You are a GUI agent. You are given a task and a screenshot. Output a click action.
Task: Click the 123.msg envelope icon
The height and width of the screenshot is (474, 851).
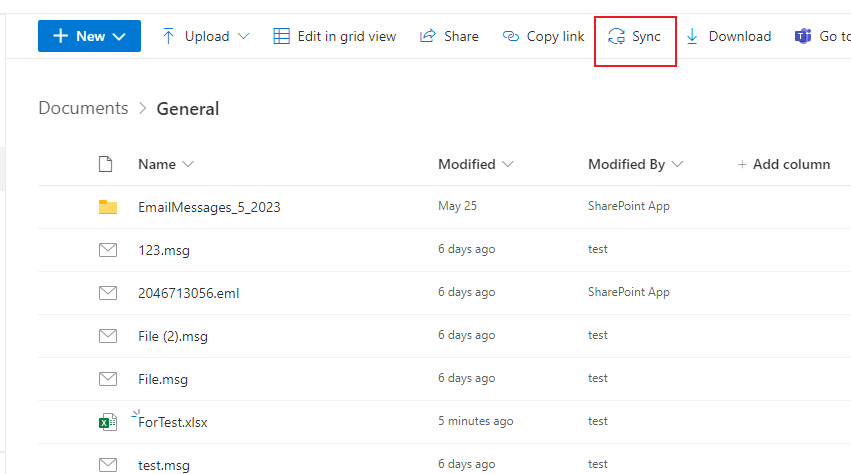pyautogui.click(x=107, y=250)
